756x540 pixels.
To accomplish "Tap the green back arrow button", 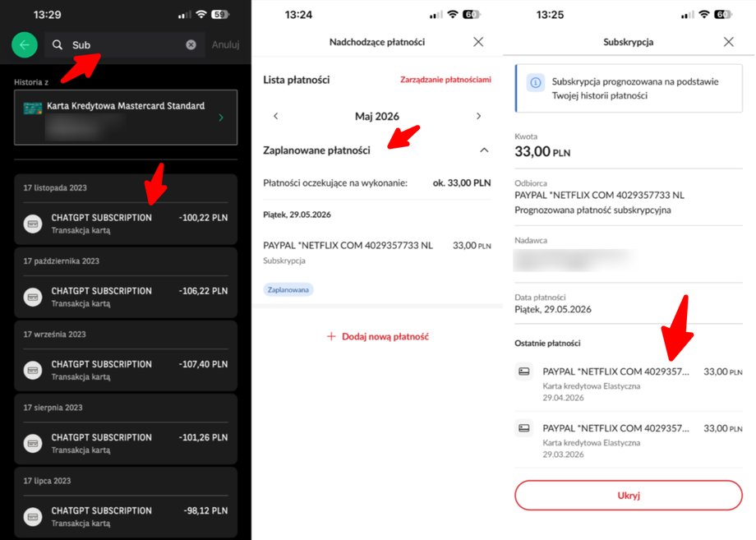I will click(x=25, y=45).
